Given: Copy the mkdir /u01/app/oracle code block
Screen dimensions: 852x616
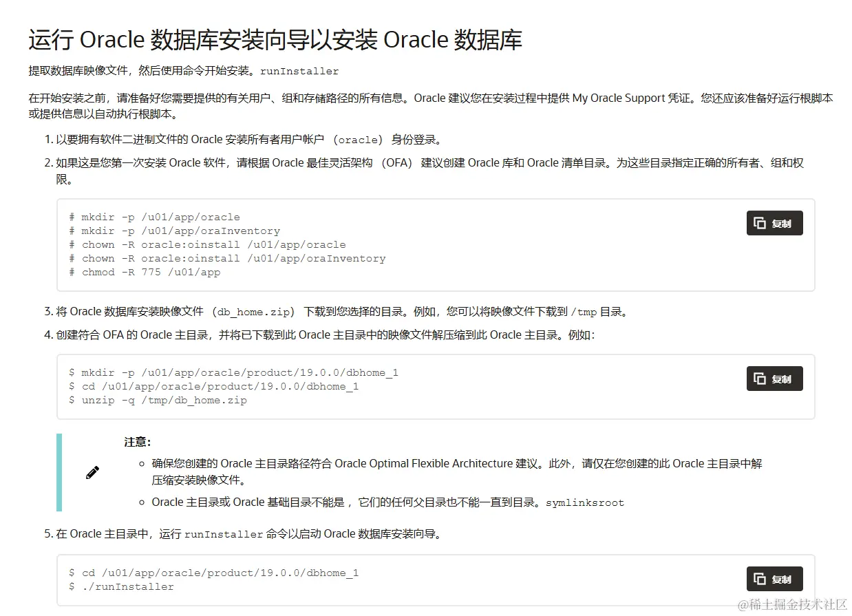Looking at the screenshot, I should [774, 223].
